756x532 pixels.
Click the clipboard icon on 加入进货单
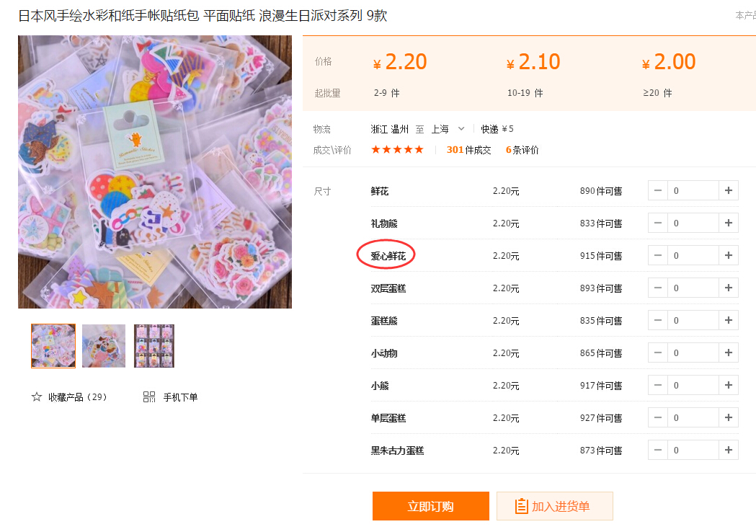(x=521, y=506)
